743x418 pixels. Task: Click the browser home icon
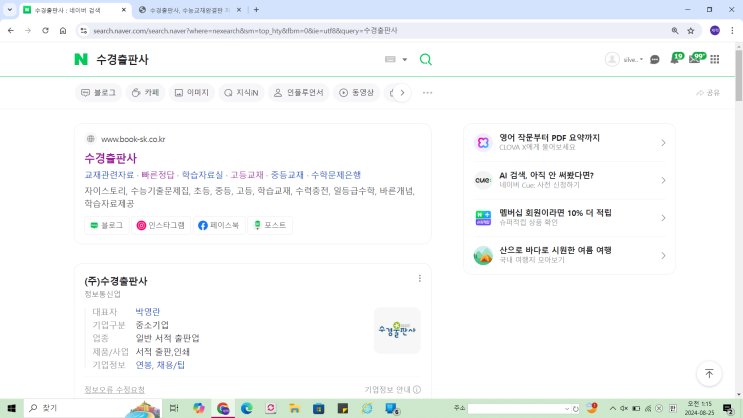[63, 30]
